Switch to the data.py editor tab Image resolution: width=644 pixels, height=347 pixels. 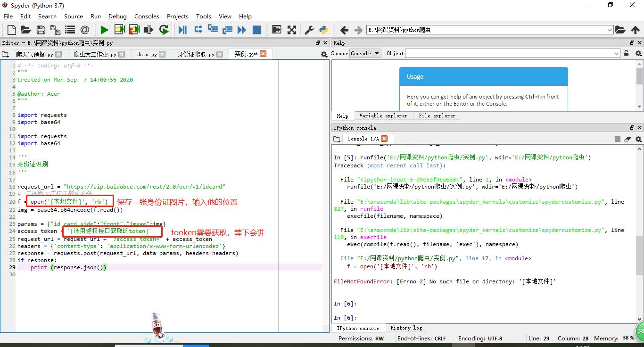pyautogui.click(x=151, y=54)
